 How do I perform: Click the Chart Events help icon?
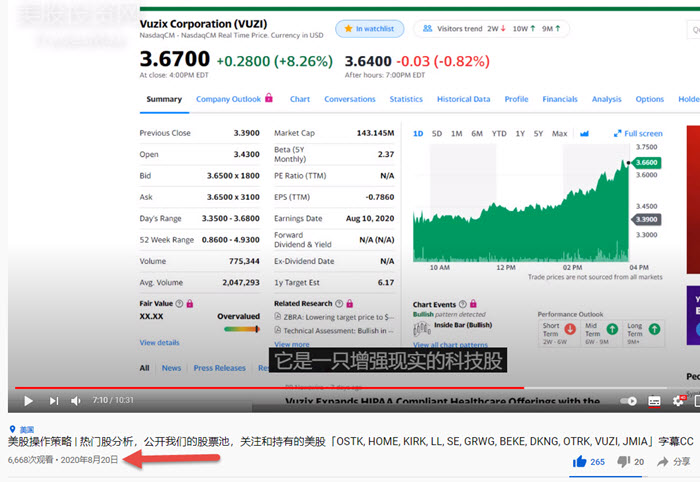click(462, 304)
